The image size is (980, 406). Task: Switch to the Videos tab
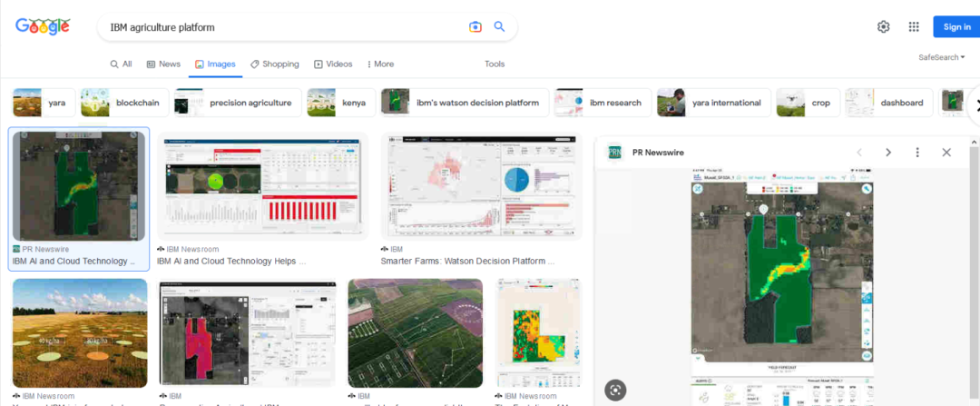pyautogui.click(x=333, y=64)
